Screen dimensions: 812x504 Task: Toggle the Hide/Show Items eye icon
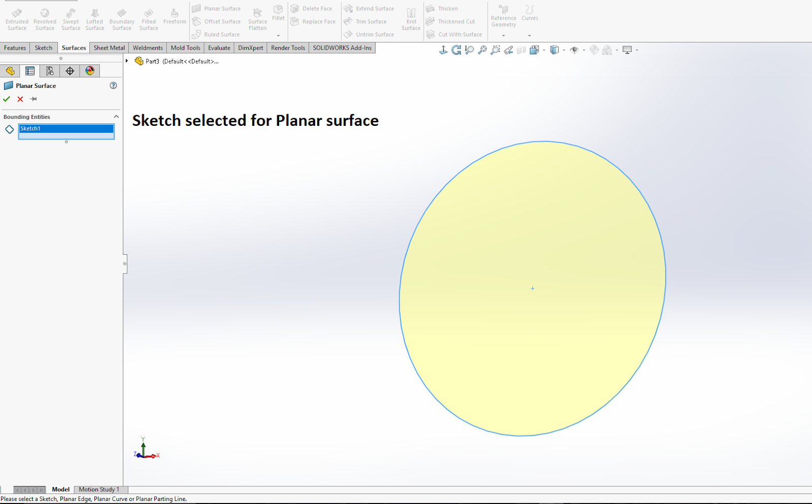pos(575,50)
